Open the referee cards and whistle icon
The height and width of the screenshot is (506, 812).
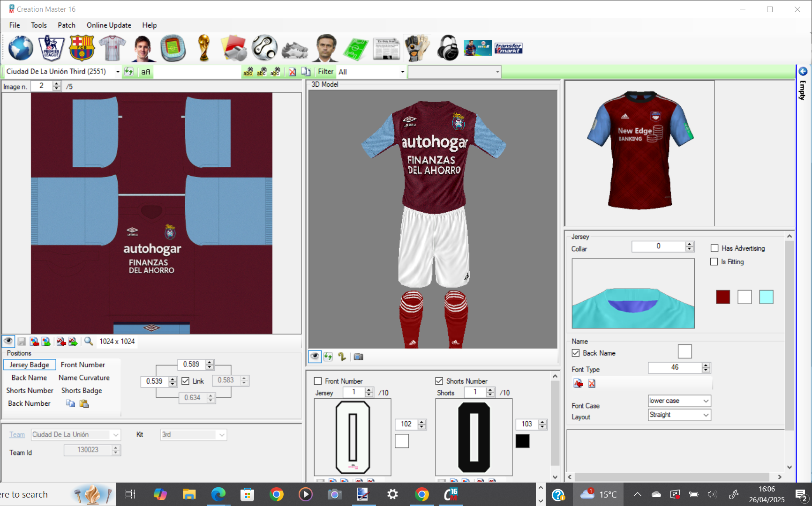point(234,48)
